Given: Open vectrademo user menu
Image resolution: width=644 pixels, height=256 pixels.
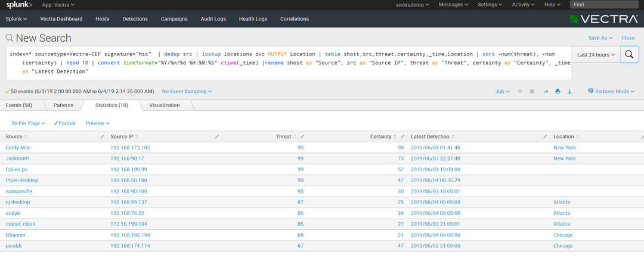Looking at the screenshot, I should (x=413, y=5).
